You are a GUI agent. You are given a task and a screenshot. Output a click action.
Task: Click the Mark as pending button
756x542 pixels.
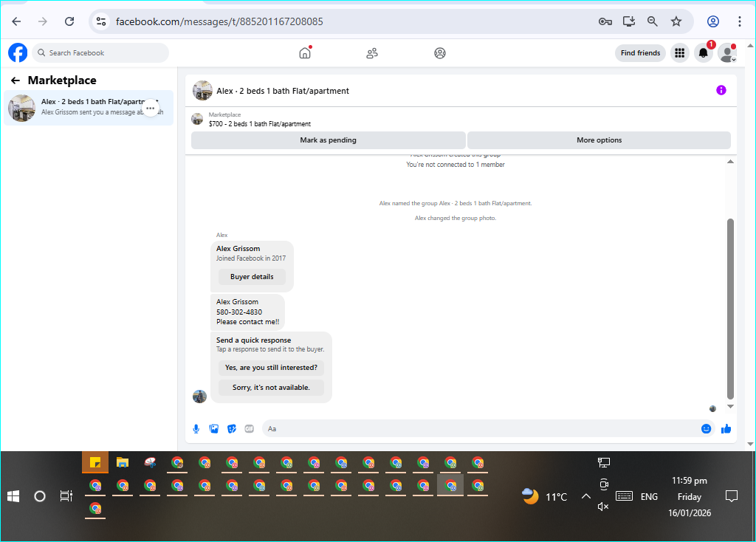click(329, 140)
